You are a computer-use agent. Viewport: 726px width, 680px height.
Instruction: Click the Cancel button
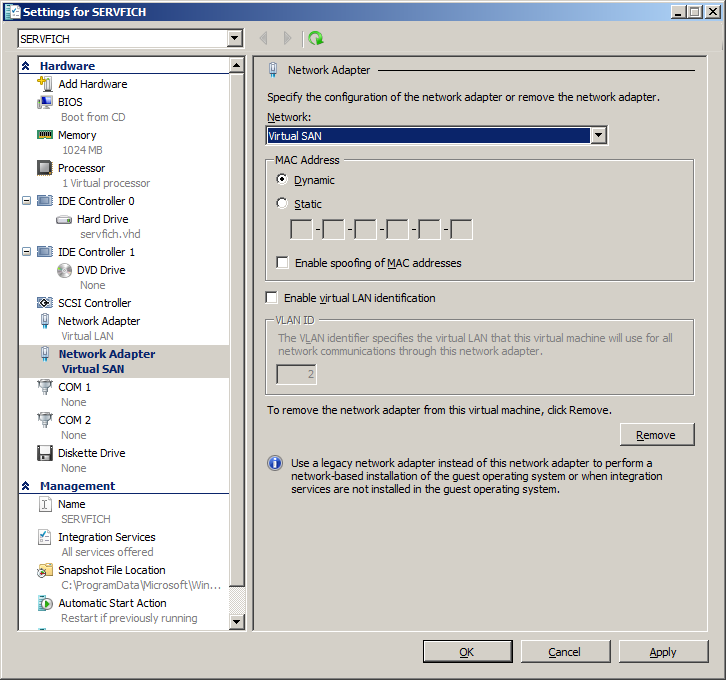tap(565, 651)
